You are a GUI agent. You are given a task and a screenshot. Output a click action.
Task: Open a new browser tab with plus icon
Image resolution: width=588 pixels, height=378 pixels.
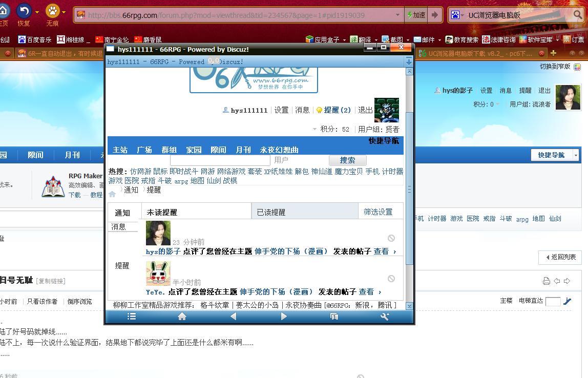[553, 53]
